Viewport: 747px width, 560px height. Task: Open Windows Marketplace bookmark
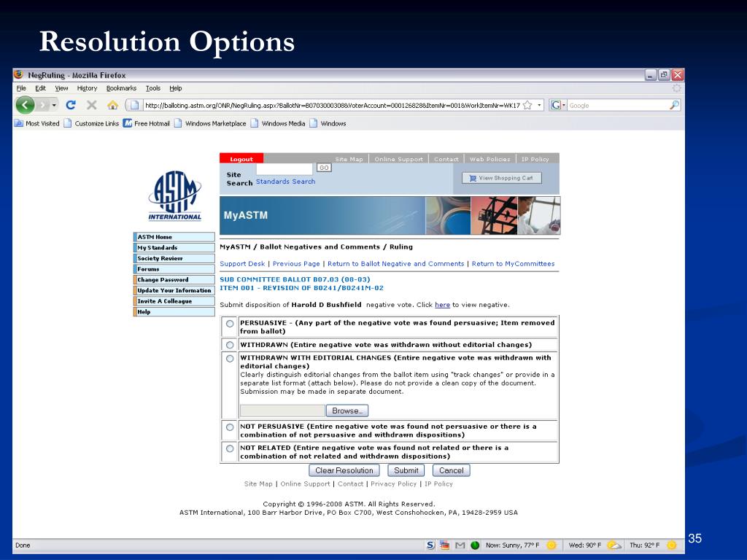click(210, 123)
